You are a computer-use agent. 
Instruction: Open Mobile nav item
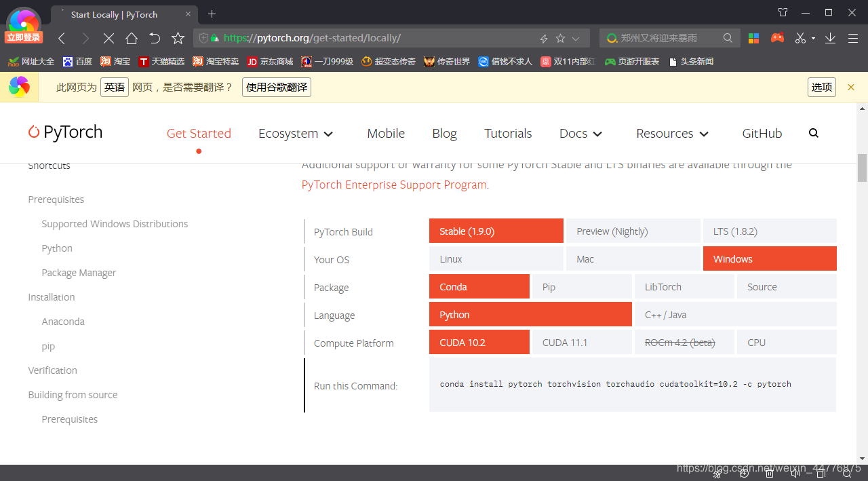coord(386,133)
